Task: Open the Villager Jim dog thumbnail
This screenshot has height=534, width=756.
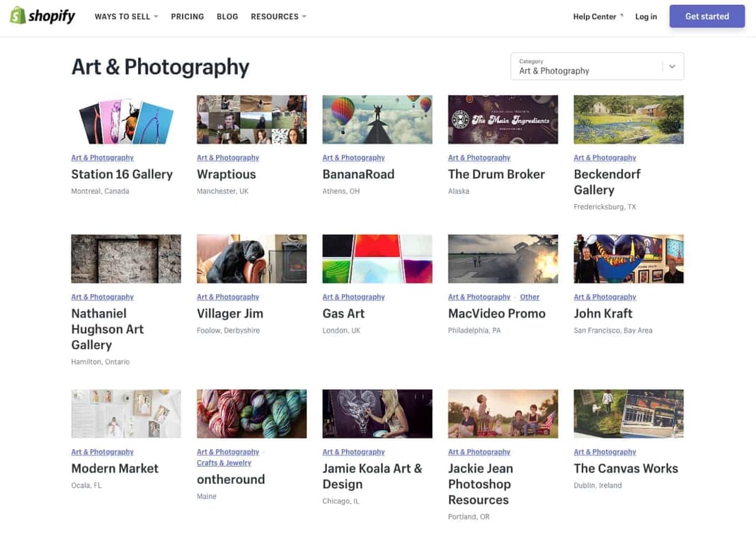Action: pos(251,259)
